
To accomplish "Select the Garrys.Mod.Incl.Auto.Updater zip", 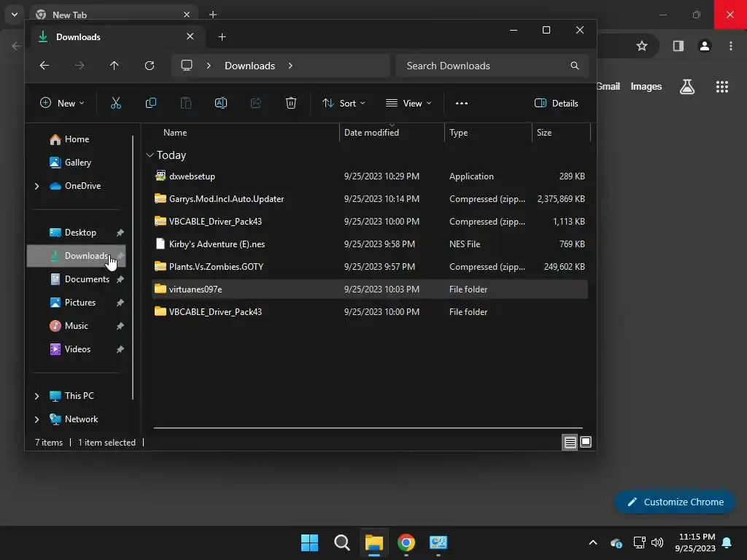I will tap(370, 198).
